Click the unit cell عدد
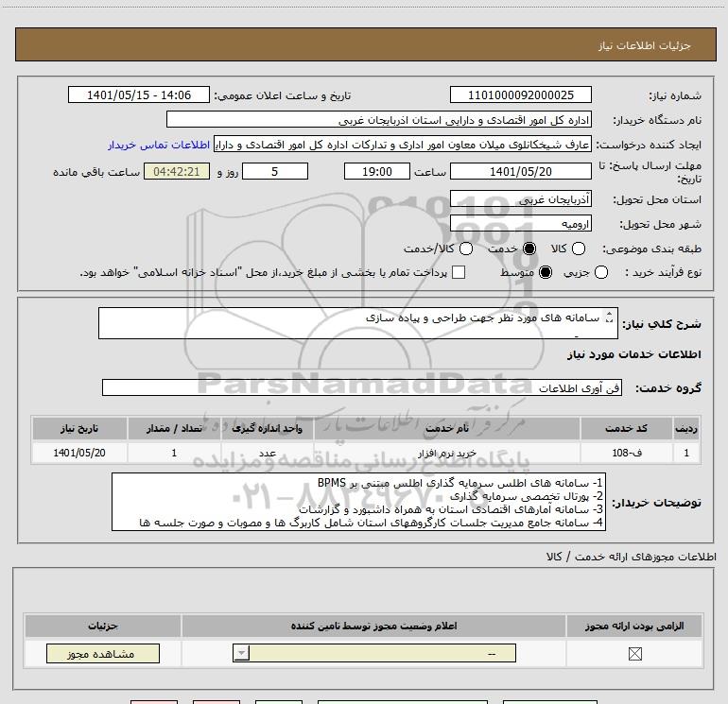This screenshot has height=704, width=728. (x=268, y=453)
